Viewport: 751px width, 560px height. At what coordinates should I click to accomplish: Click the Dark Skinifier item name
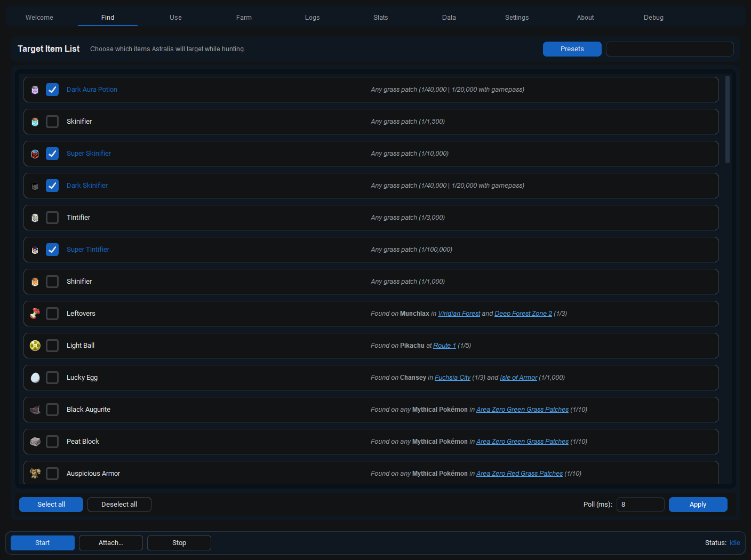[x=87, y=186]
